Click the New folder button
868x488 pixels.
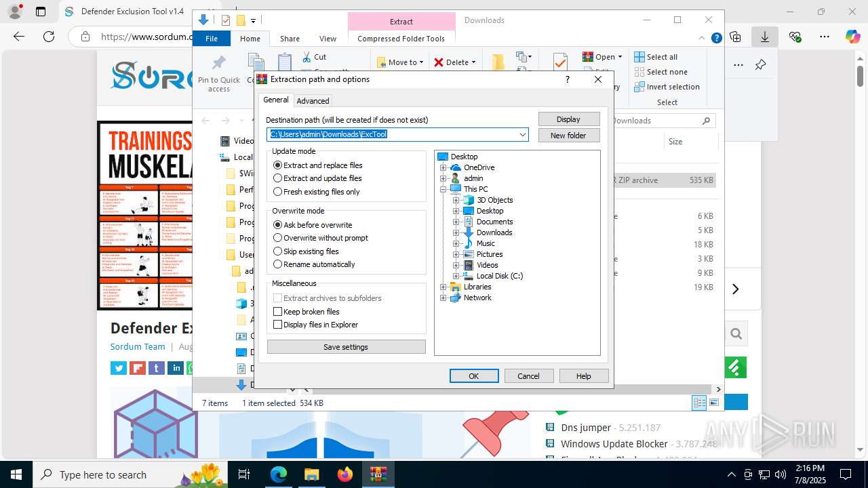(x=569, y=136)
